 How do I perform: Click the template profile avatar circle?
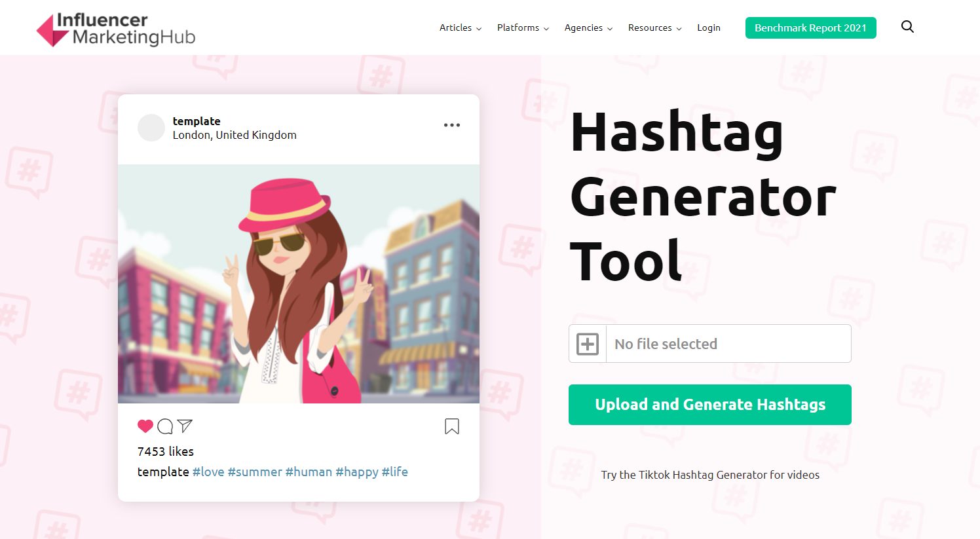tap(151, 128)
